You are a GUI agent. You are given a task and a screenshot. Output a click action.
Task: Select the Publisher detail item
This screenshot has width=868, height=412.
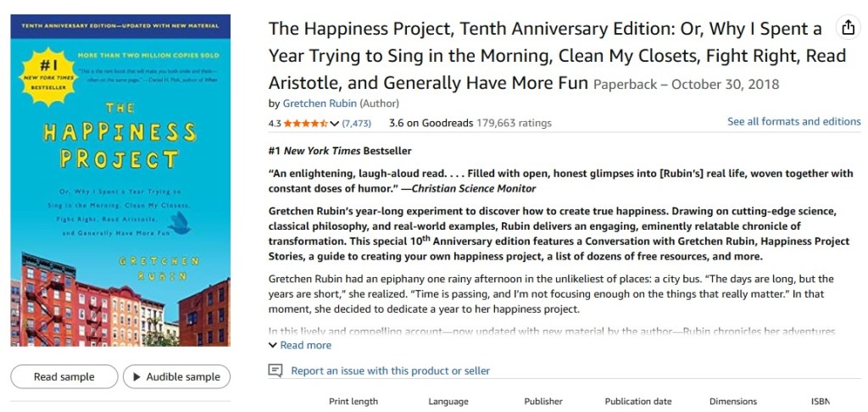click(x=543, y=401)
